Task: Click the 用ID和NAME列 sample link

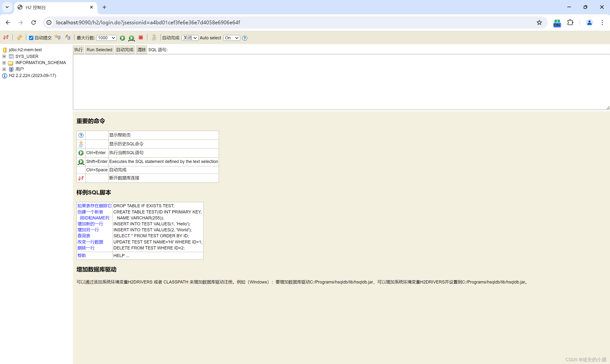Action: pos(94,218)
